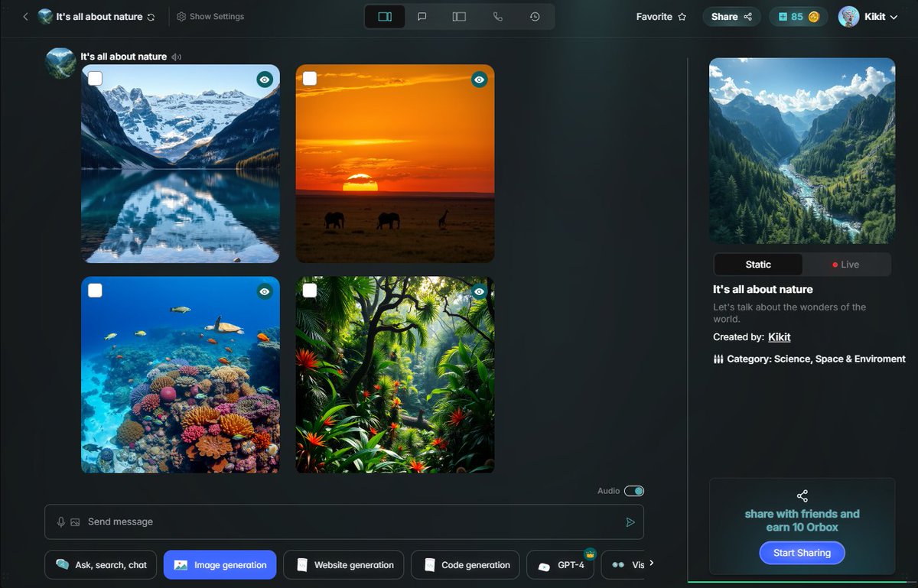Click "share with friends and earn 10 Orbox" text
This screenshot has width=918, height=588.
coord(802,521)
